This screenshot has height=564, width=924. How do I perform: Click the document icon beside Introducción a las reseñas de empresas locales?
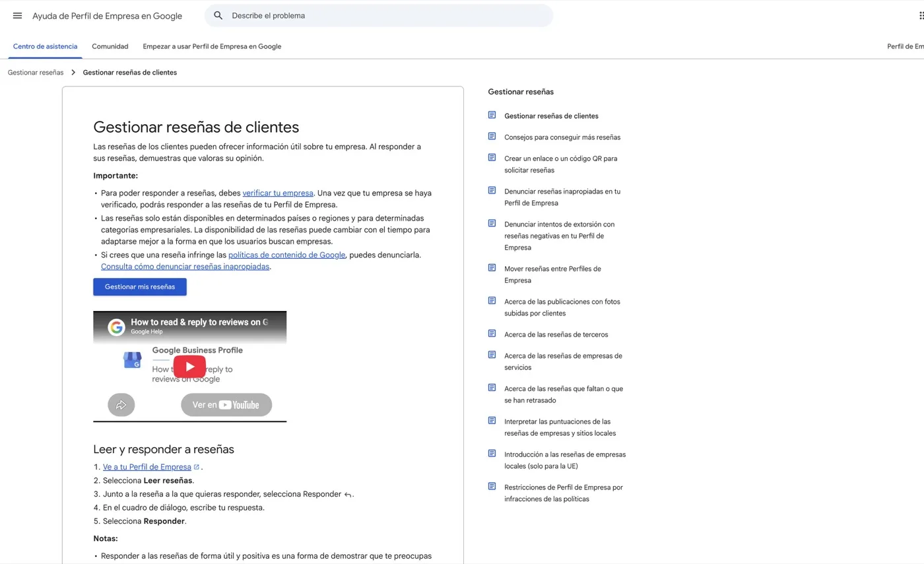click(492, 454)
